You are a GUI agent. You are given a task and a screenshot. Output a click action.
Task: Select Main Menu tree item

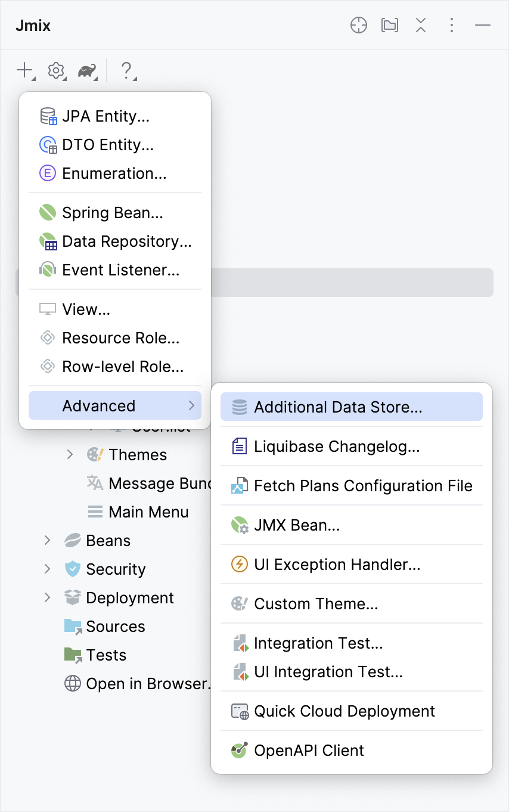coord(148,512)
